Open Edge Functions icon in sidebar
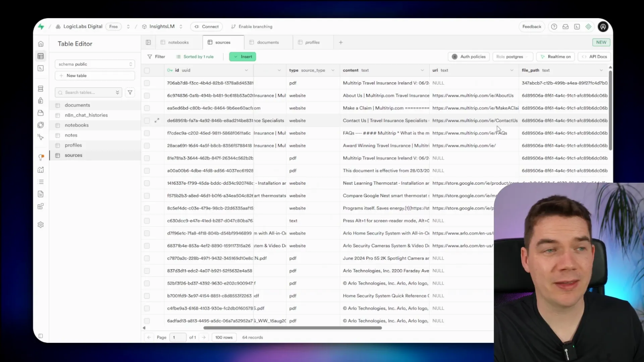644x362 pixels. pyautogui.click(x=41, y=125)
